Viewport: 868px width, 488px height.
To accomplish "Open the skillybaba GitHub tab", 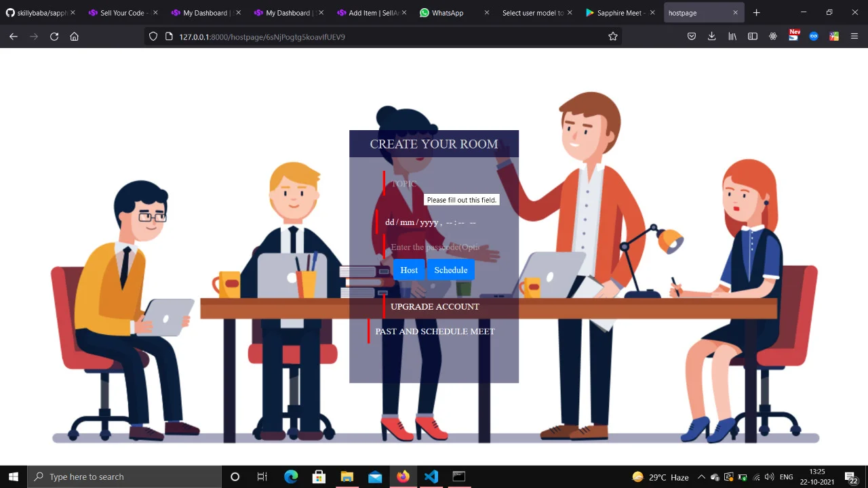I will tap(39, 13).
